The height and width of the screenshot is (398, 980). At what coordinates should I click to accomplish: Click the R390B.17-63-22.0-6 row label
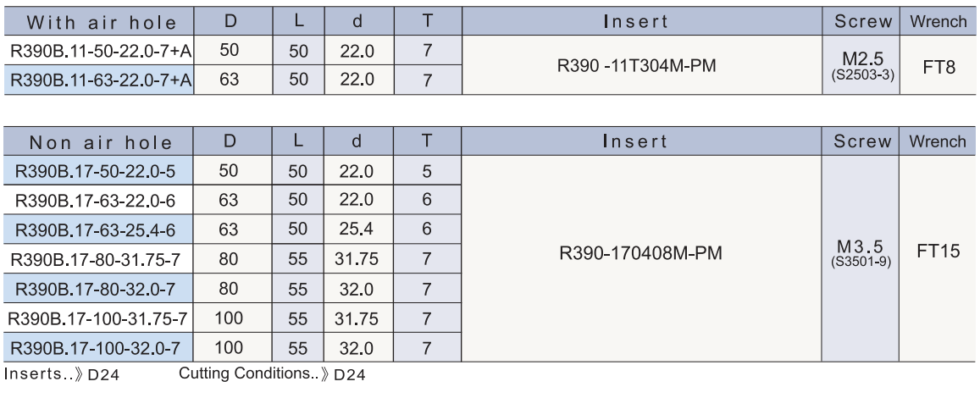click(x=97, y=200)
